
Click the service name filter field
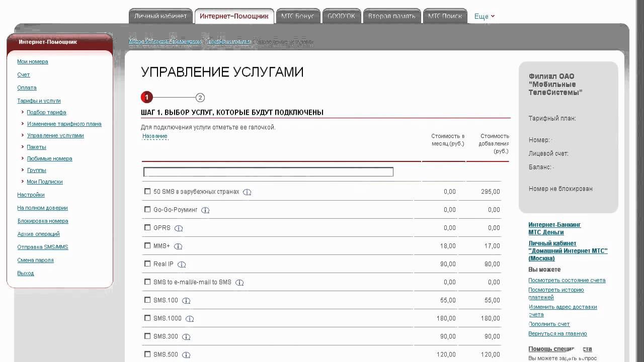268,172
